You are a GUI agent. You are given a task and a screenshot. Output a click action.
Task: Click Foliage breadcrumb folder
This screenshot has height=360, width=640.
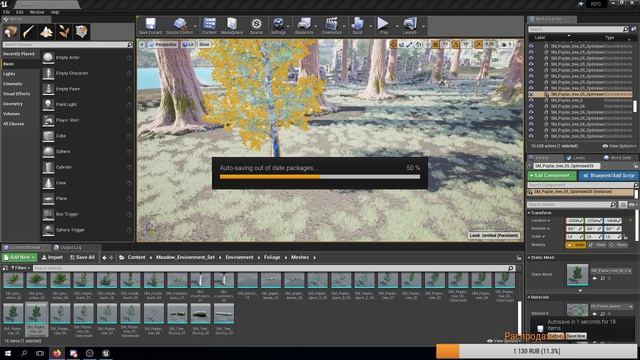[x=272, y=258]
